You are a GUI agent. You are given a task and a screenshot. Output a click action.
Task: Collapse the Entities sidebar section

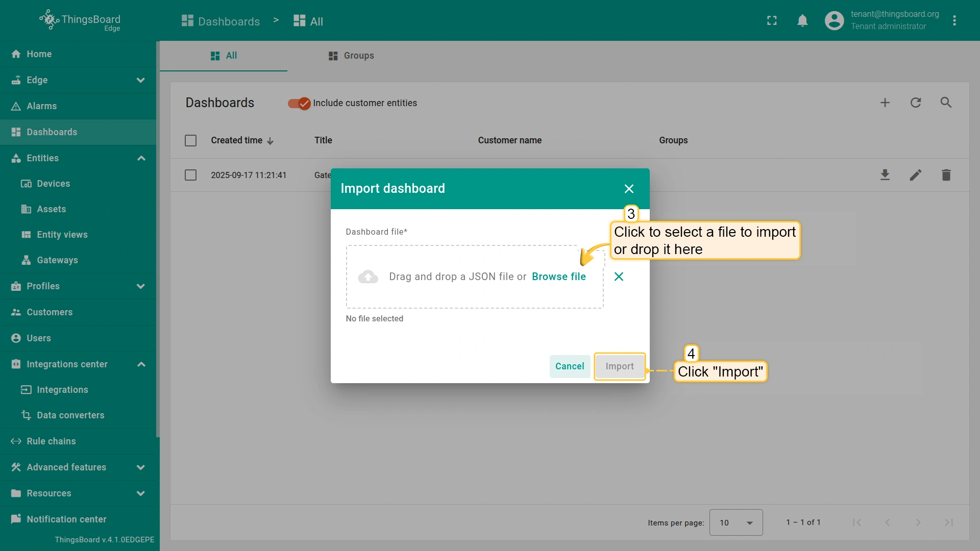click(x=141, y=158)
